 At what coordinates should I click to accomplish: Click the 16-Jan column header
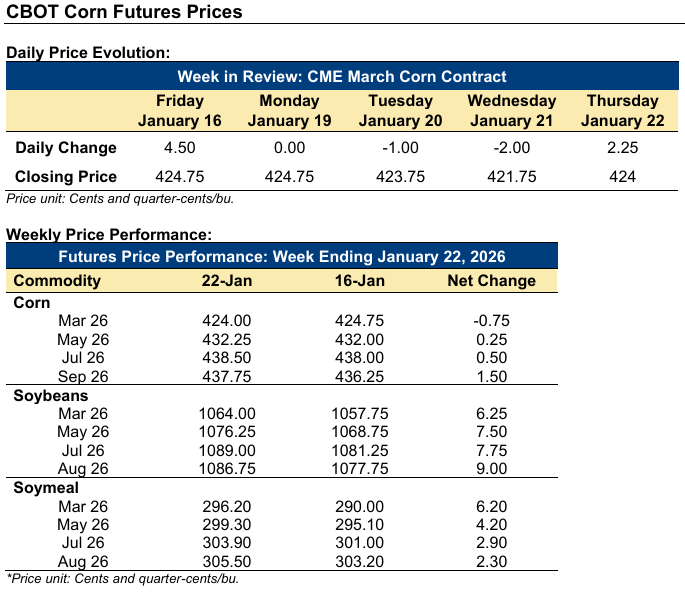click(356, 281)
